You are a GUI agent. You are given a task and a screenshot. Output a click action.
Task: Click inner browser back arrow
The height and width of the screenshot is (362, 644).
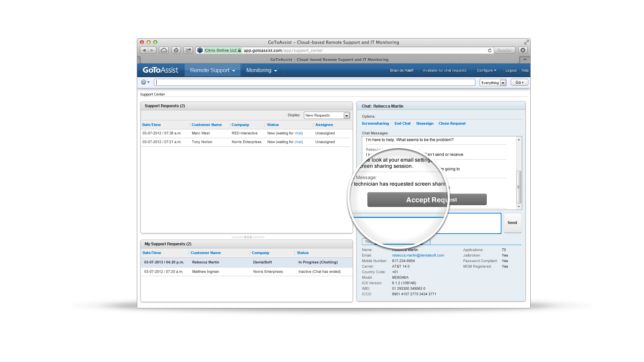pos(144,50)
